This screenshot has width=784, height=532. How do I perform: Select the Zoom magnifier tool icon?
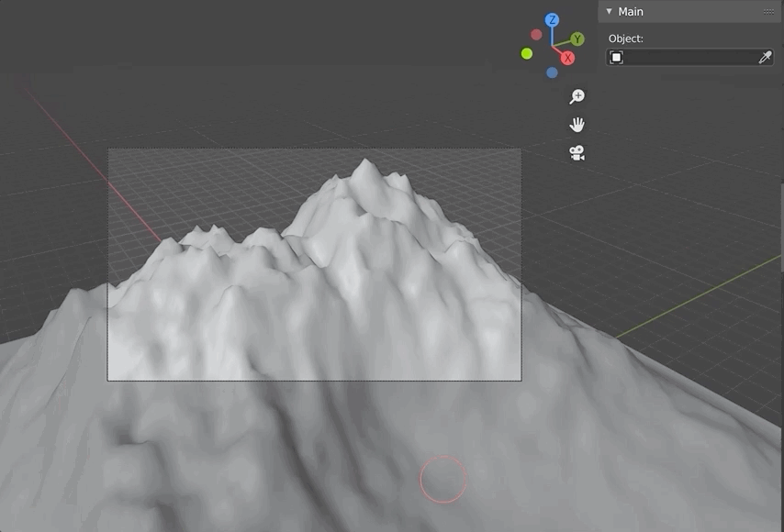coord(577,95)
